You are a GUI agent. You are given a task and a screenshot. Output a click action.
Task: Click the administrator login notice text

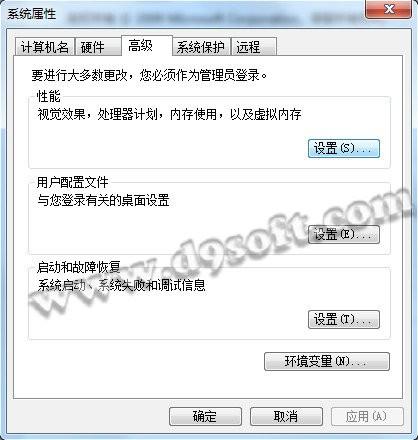pyautogui.click(x=149, y=76)
